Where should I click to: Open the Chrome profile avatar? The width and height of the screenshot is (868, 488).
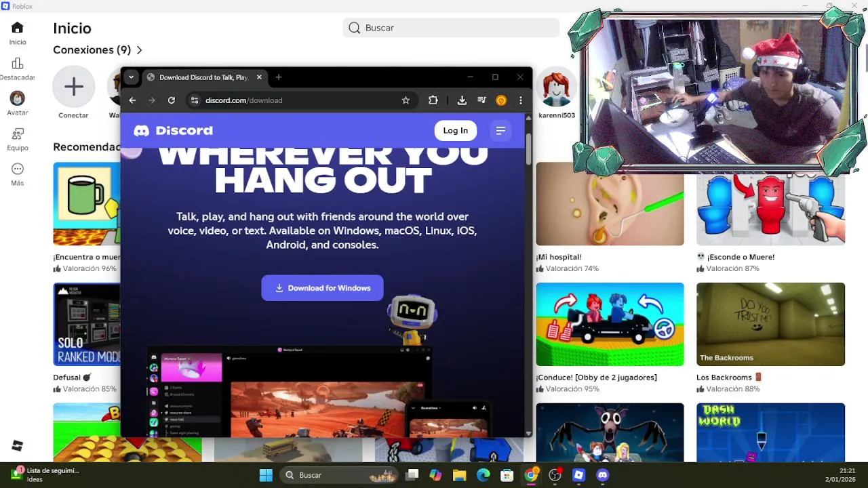501,100
